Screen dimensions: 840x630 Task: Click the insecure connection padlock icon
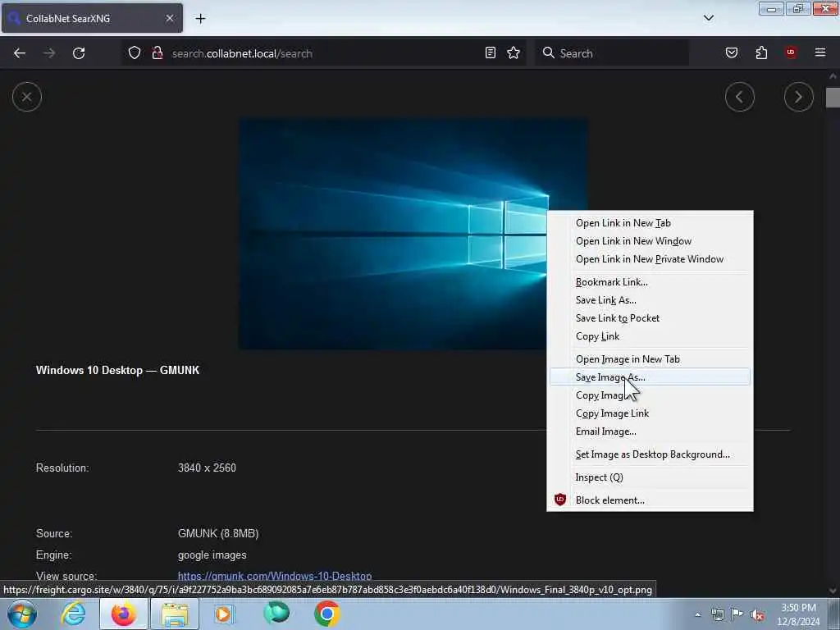coord(157,52)
